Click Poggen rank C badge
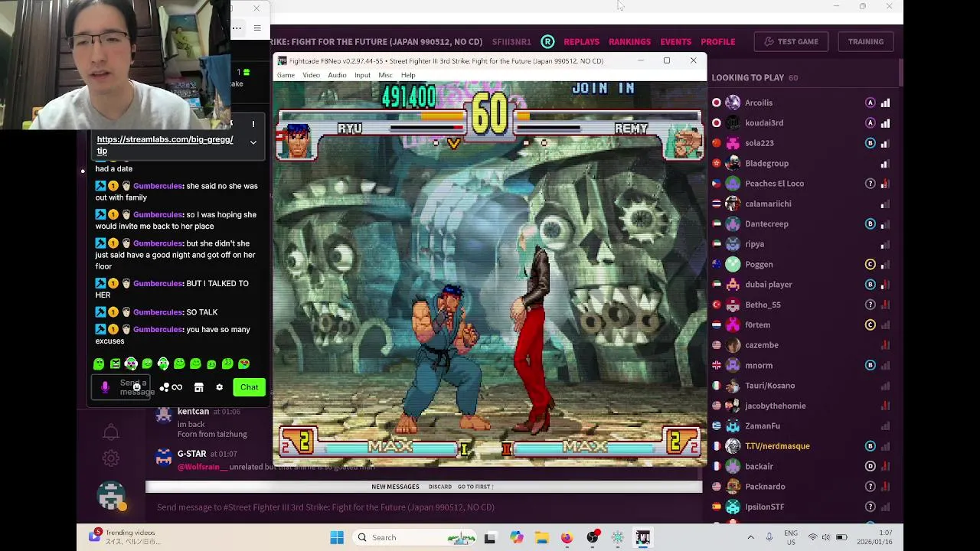980x551 pixels. (870, 264)
